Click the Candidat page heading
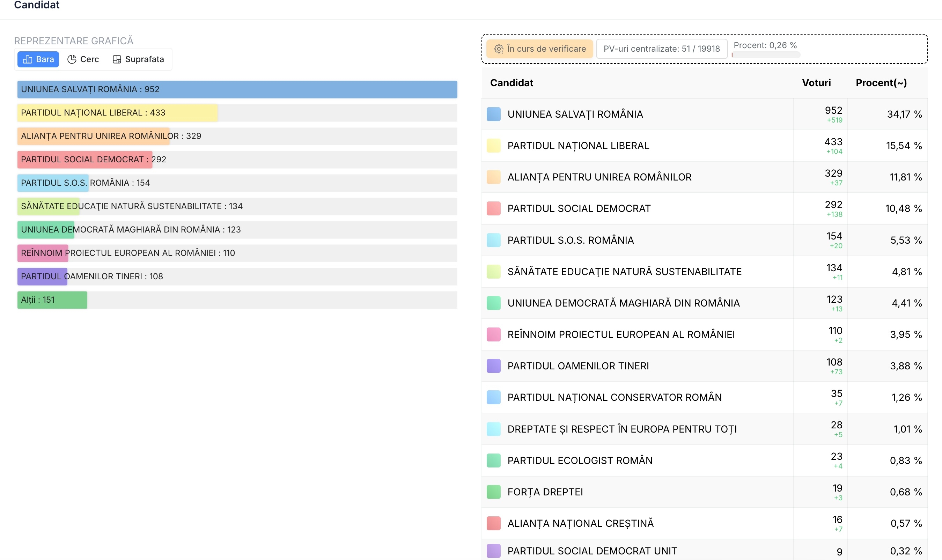The width and height of the screenshot is (942, 560). 37,5
